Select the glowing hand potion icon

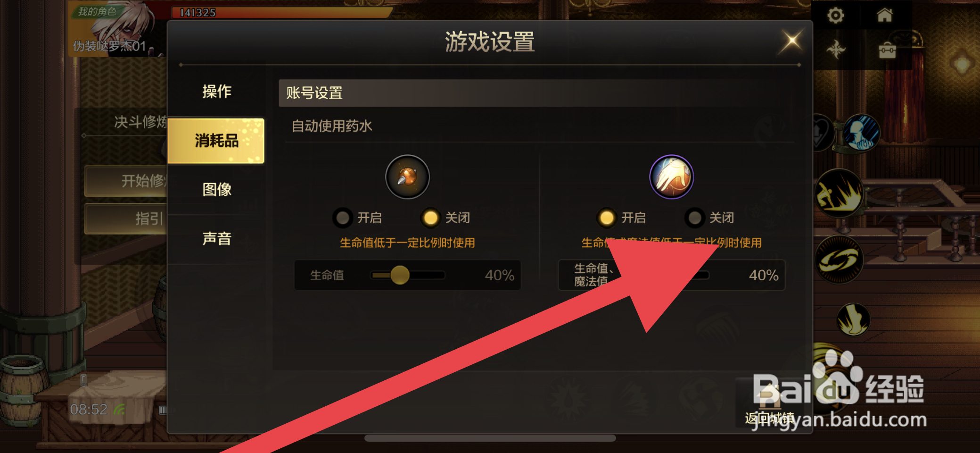pos(671,177)
